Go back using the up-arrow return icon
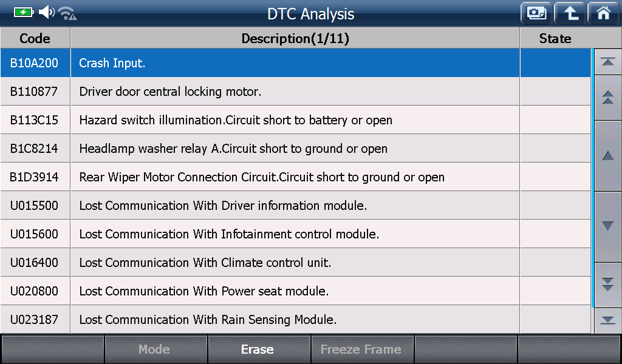622x364 pixels. (x=570, y=13)
